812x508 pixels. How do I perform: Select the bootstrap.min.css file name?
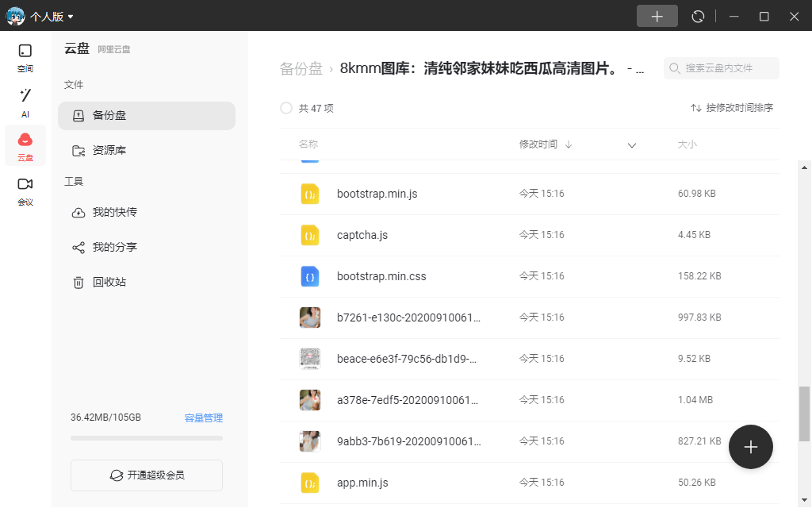pos(381,276)
